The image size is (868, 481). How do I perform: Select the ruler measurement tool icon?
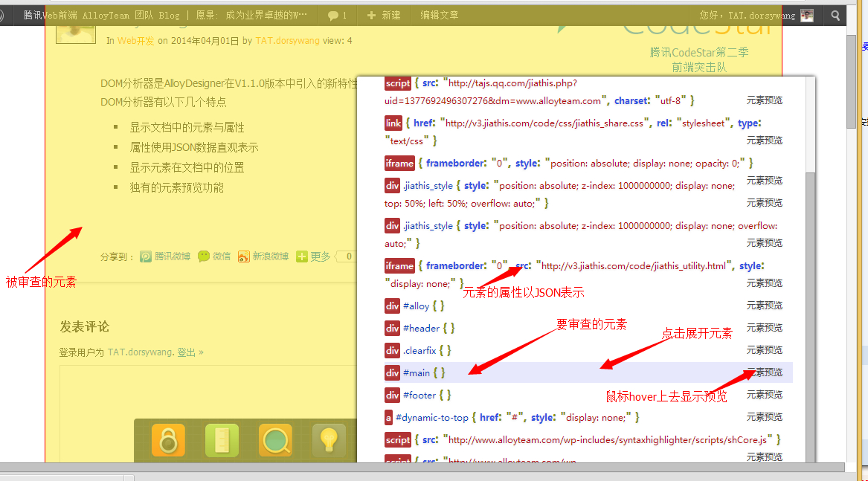222,440
